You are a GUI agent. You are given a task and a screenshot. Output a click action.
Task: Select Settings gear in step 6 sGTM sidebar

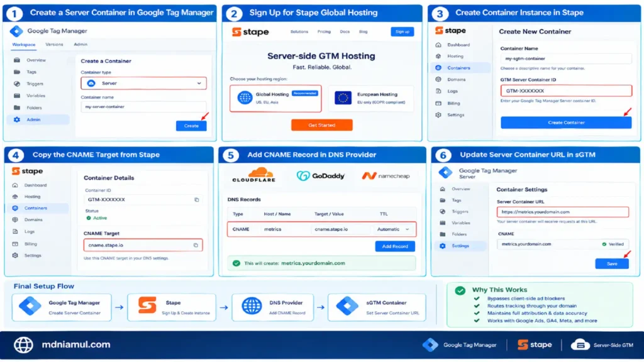[442, 246]
